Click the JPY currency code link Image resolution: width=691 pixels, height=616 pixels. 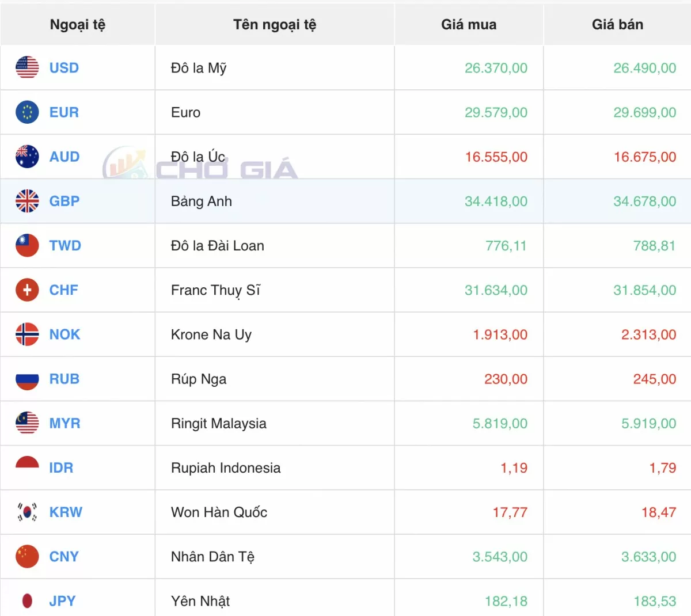coord(63,601)
